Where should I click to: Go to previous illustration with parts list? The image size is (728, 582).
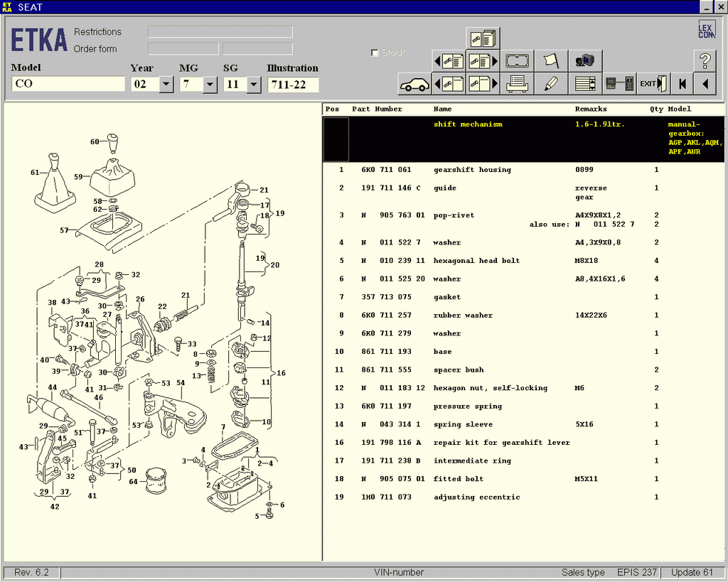pos(449,61)
